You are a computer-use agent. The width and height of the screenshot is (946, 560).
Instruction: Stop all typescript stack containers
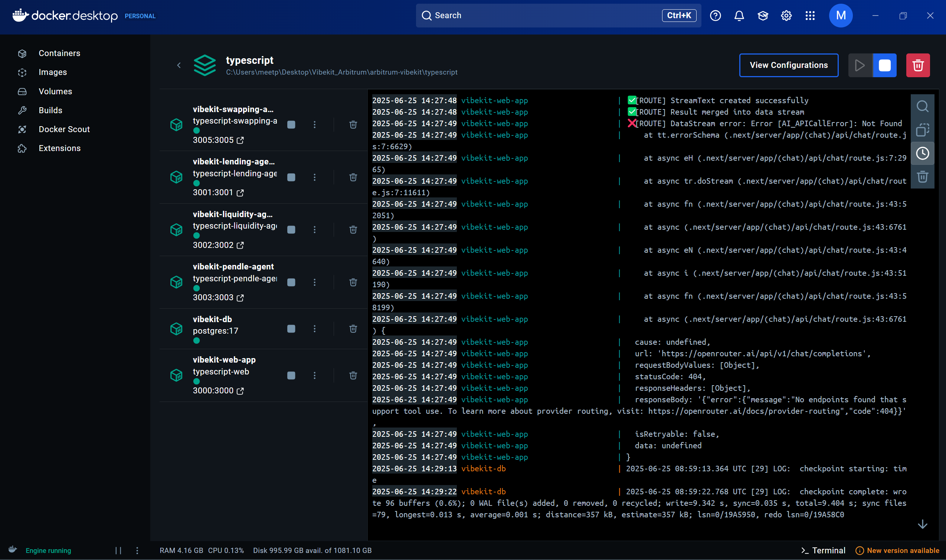884,65
